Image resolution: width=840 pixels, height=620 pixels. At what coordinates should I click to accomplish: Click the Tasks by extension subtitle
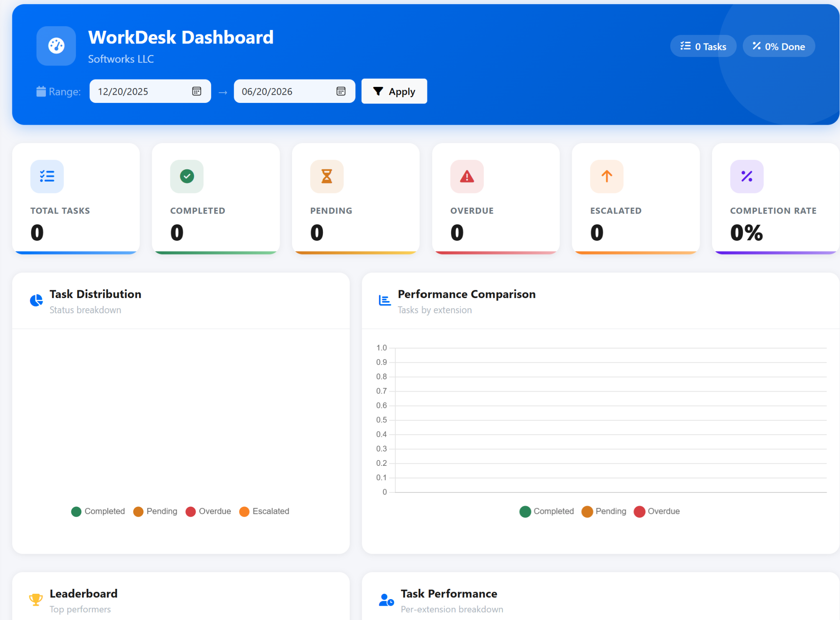pyautogui.click(x=435, y=310)
